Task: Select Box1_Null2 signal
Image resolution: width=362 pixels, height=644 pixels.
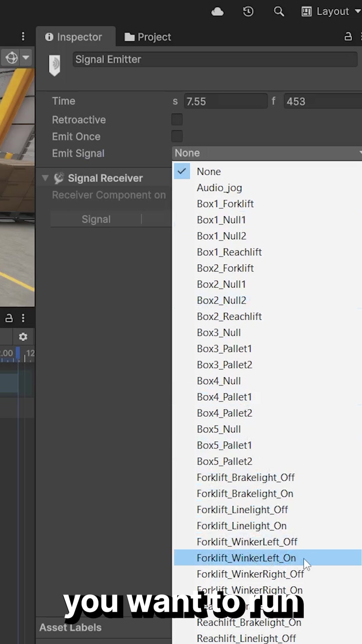Action: 267,236
